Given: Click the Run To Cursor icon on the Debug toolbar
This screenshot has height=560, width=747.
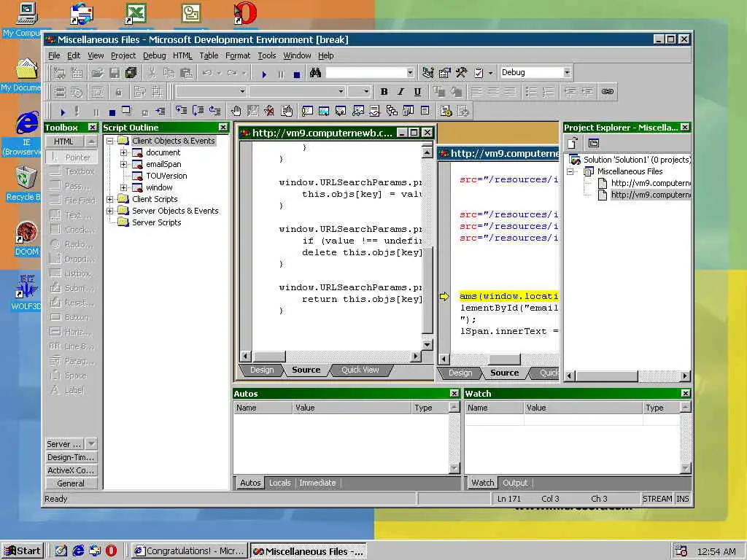Looking at the screenshot, I should 160,112.
